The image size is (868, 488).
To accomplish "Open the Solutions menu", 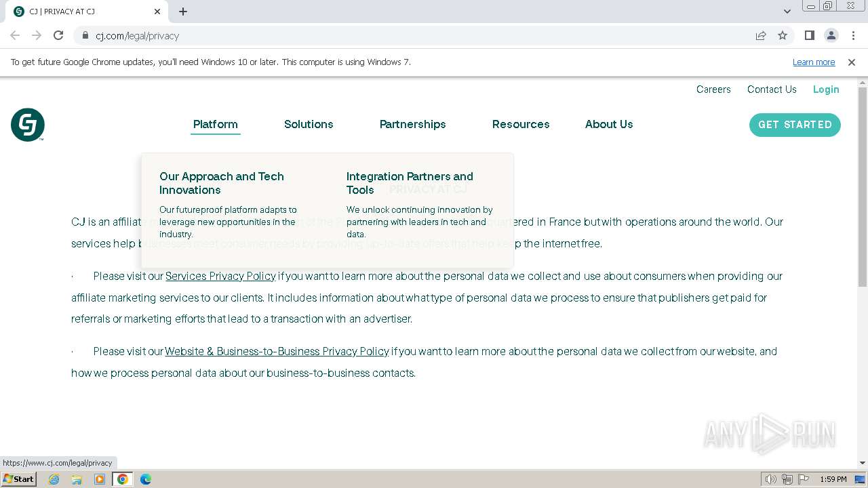I will (309, 124).
